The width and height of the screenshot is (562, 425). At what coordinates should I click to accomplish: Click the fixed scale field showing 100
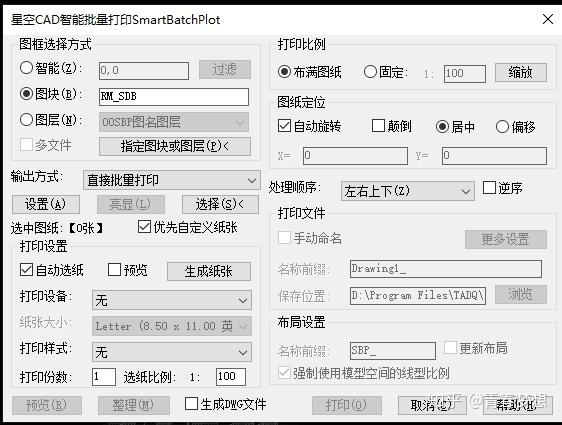coord(465,74)
